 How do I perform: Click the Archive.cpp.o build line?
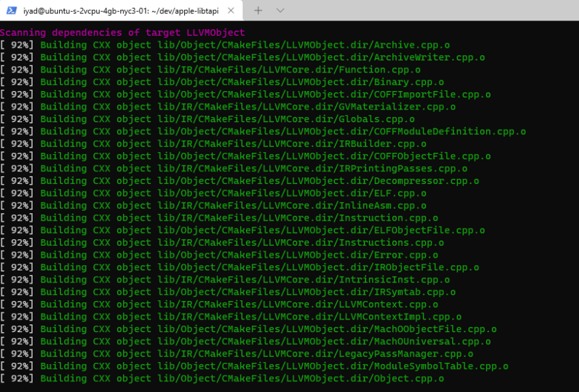coord(225,45)
